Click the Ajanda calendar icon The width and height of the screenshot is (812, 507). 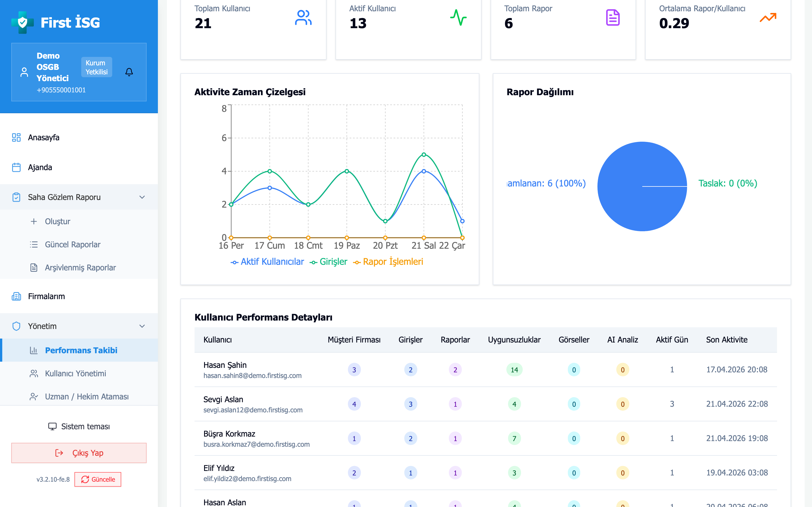[16, 167]
